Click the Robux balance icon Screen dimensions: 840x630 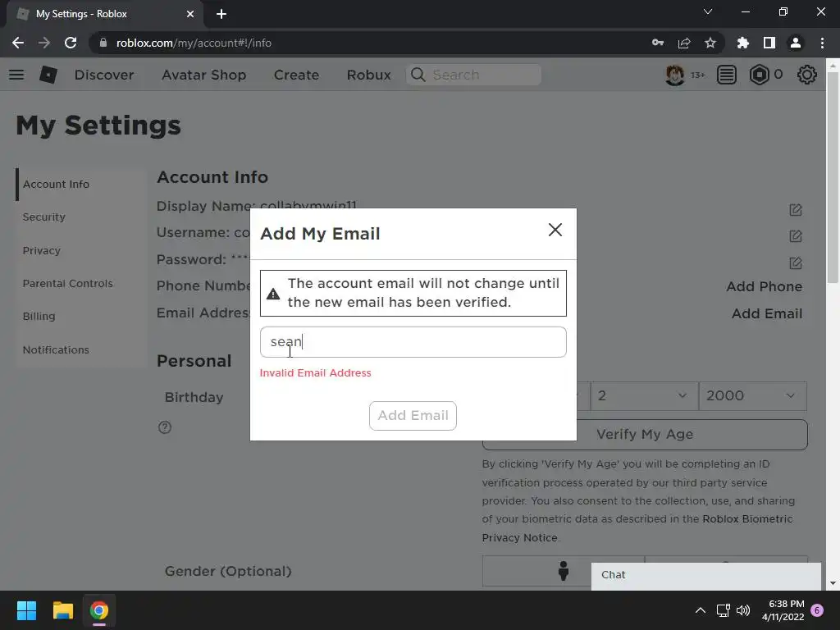(x=759, y=75)
